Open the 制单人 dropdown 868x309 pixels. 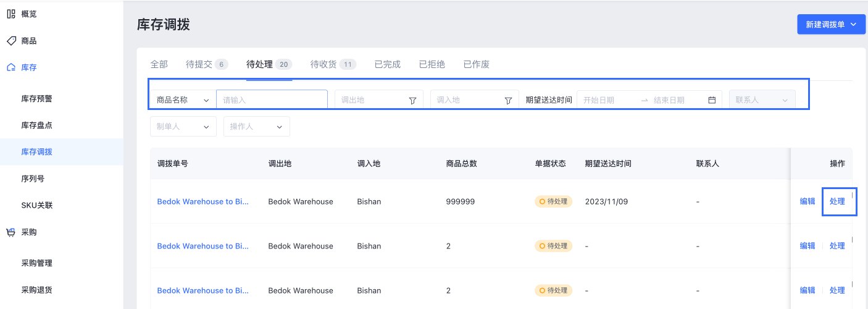(x=183, y=126)
